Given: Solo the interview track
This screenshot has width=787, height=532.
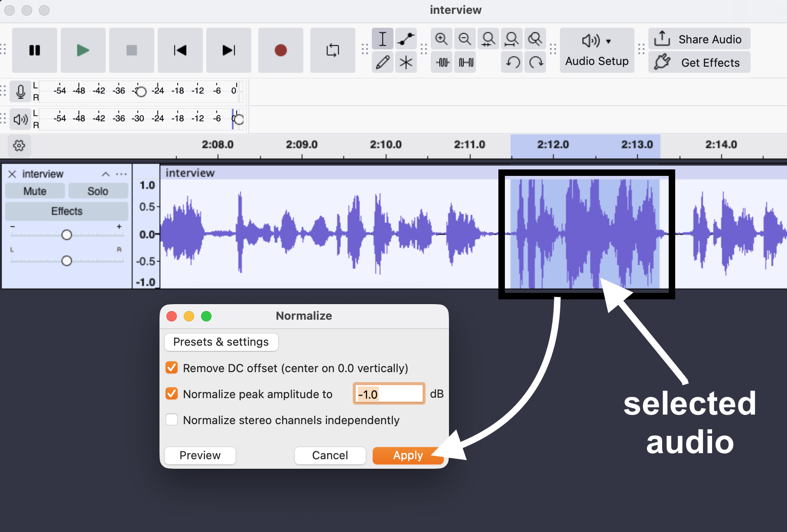Looking at the screenshot, I should point(98,191).
